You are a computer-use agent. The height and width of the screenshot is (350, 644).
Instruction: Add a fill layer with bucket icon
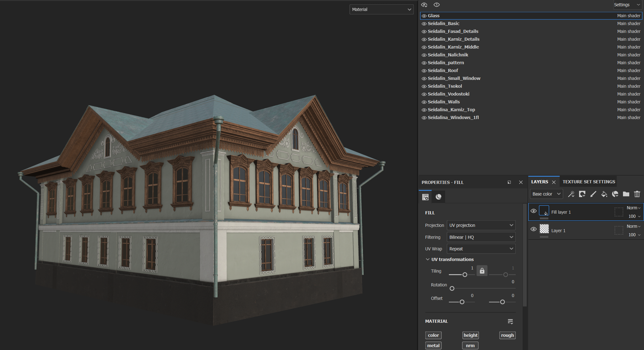point(604,194)
